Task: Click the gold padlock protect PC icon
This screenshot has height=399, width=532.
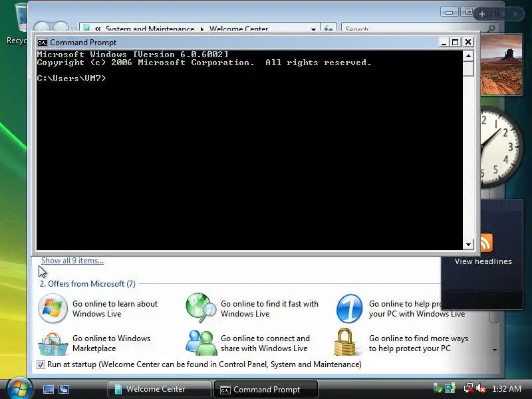Action: tap(345, 342)
